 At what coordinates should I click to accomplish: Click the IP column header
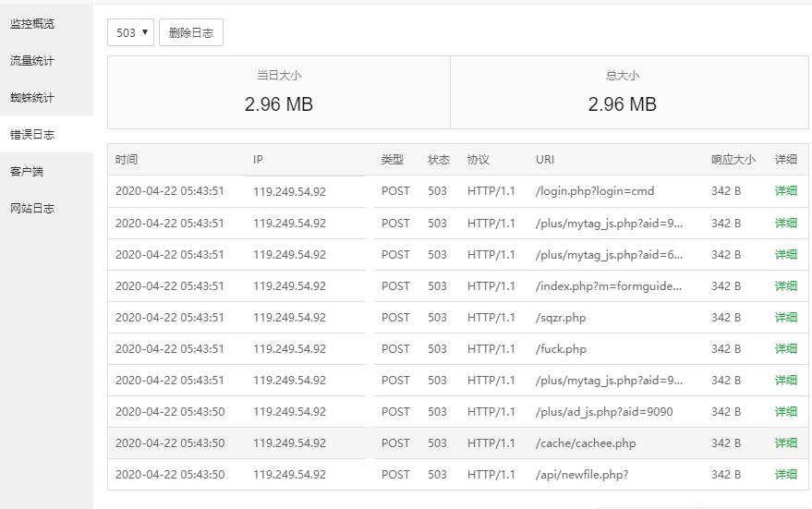[x=259, y=160]
